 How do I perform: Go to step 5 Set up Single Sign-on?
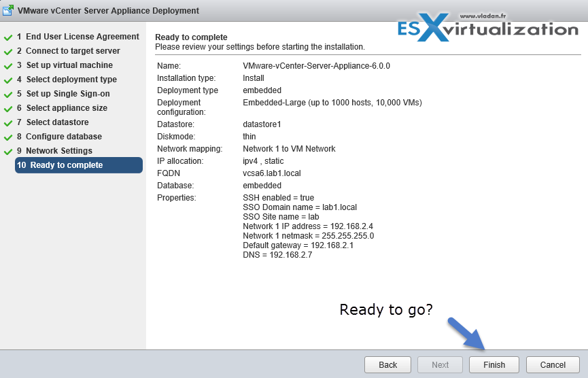click(63, 93)
